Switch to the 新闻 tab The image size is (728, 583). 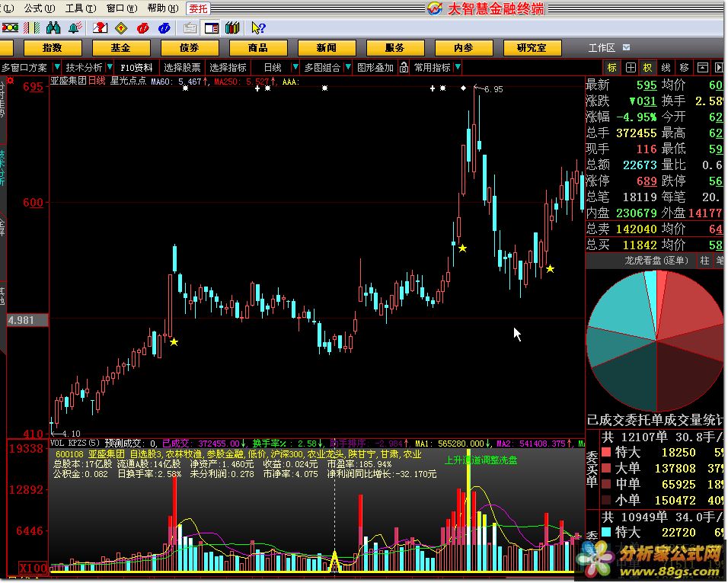(x=327, y=48)
